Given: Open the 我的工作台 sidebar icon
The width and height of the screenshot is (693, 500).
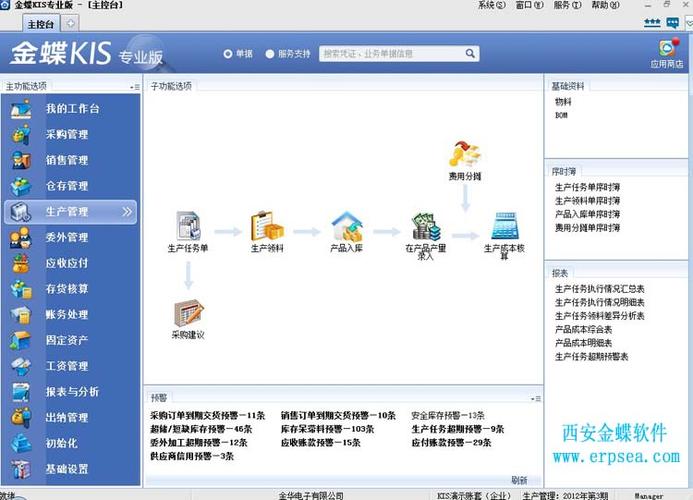Looking at the screenshot, I should (x=21, y=109).
